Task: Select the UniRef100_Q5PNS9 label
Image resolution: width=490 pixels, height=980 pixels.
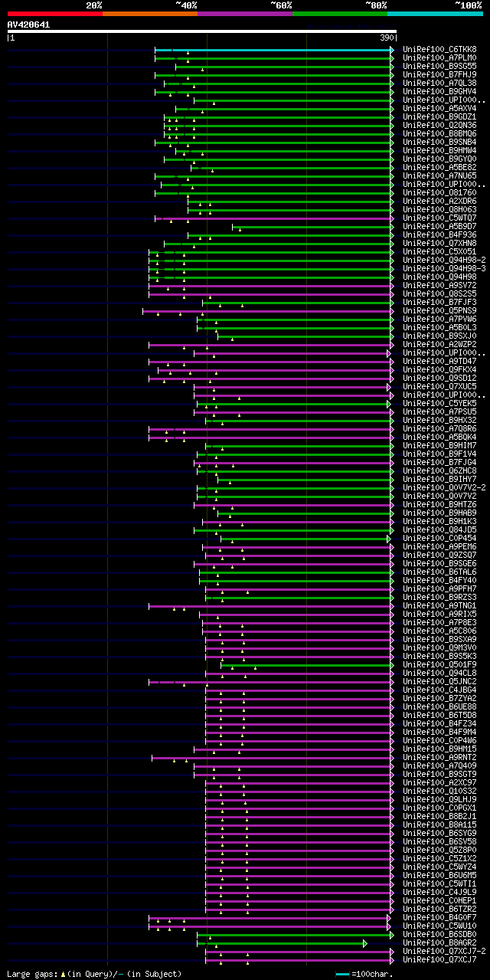Action: pyautogui.click(x=438, y=310)
